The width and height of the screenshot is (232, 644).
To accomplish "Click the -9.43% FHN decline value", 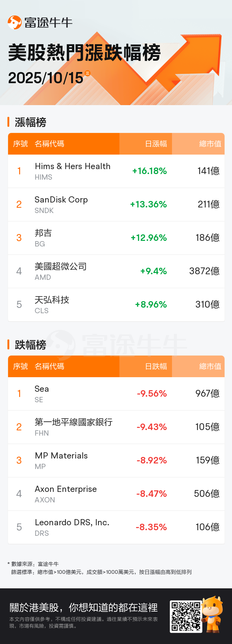I will [152, 427].
